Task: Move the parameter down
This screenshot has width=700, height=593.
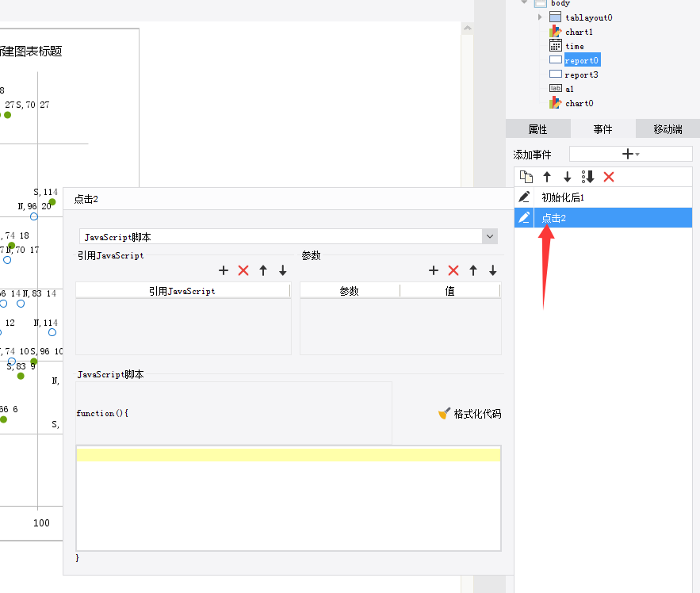Action: pyautogui.click(x=493, y=270)
